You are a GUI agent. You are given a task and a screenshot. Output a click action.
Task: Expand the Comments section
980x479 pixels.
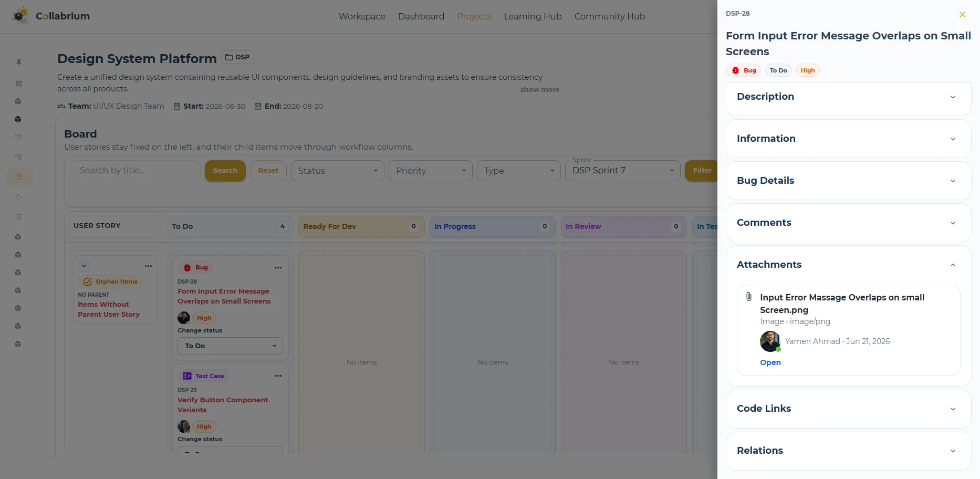tap(848, 223)
